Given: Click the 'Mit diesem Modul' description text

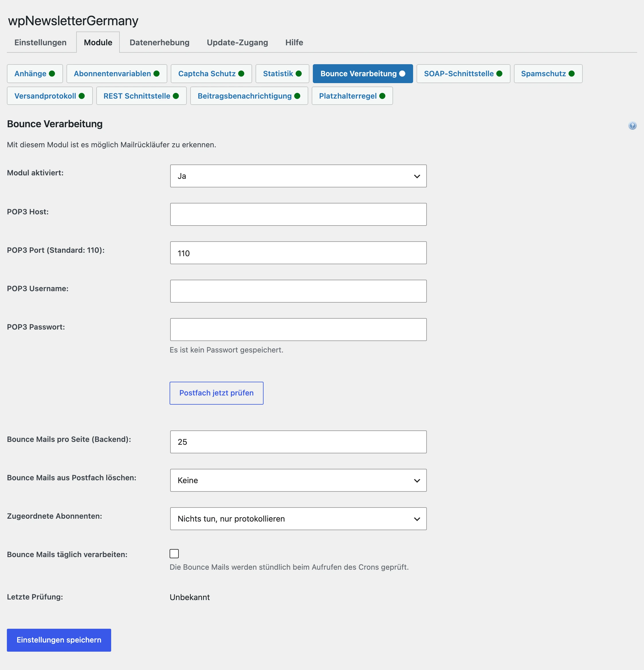Looking at the screenshot, I should pyautogui.click(x=111, y=145).
